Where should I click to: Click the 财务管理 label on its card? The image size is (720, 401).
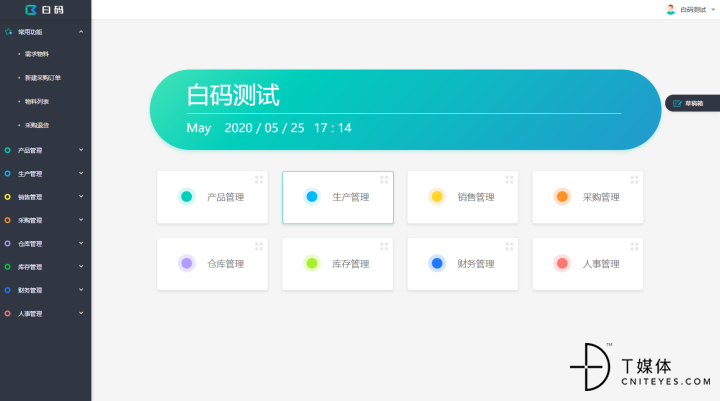(x=476, y=264)
